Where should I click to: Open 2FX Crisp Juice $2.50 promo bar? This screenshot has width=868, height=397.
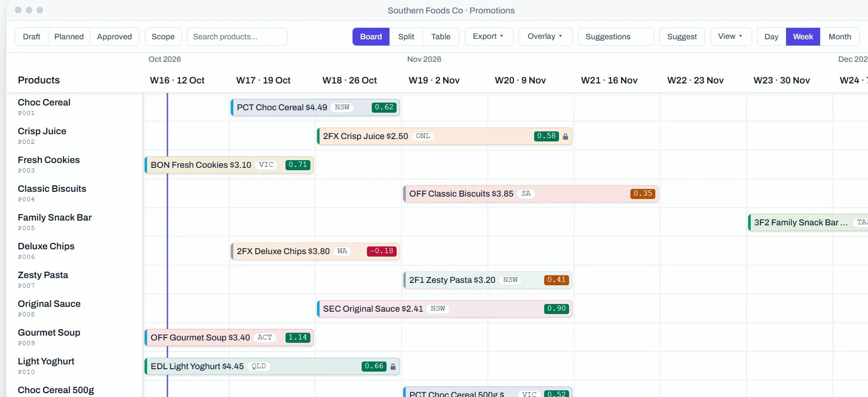click(x=445, y=136)
